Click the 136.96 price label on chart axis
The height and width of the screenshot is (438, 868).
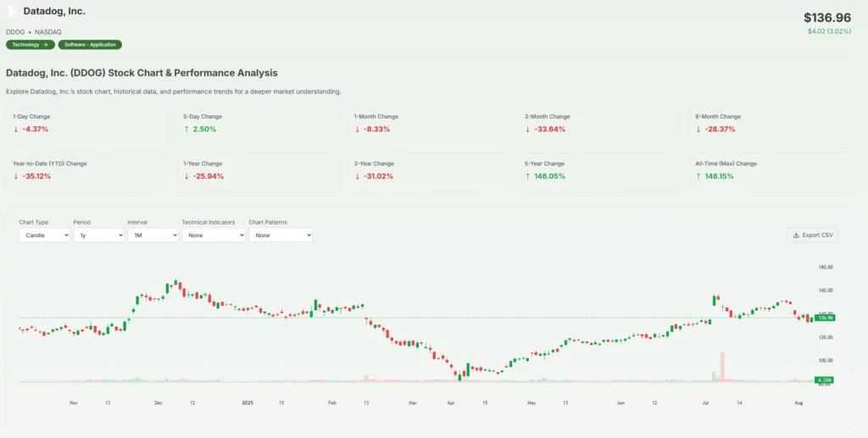click(x=825, y=318)
